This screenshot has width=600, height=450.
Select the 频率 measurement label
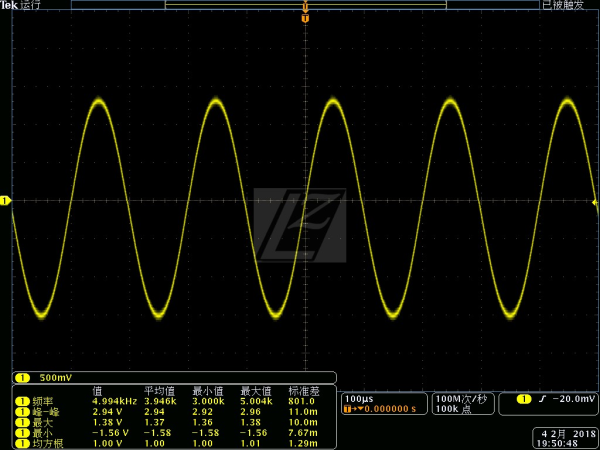point(43,401)
